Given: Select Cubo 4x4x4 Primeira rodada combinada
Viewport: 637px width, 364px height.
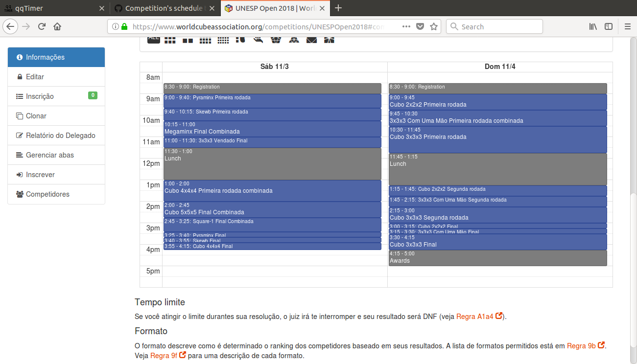Looking at the screenshot, I should pyautogui.click(x=272, y=191).
